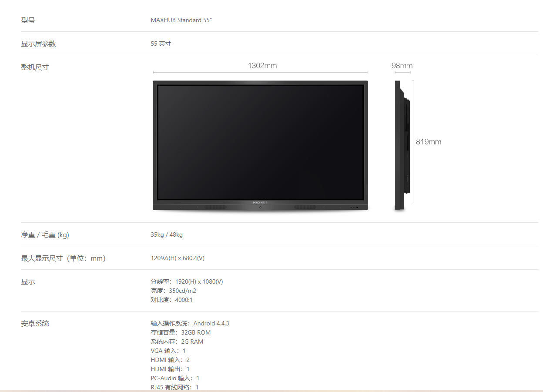This screenshot has height=392, width=543.
Task: Click the 对比度 4000:1 line
Action: (171, 300)
